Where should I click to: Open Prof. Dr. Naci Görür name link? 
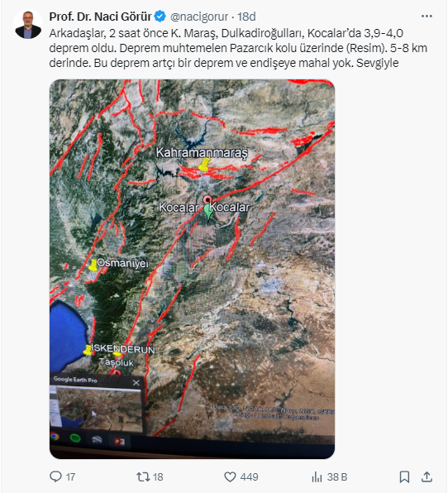click(x=100, y=17)
